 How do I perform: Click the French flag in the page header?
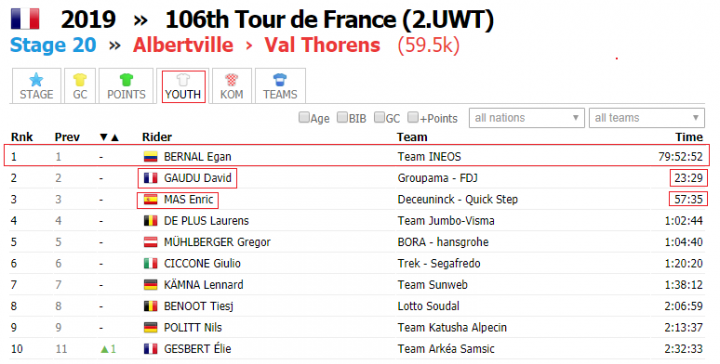click(x=26, y=19)
